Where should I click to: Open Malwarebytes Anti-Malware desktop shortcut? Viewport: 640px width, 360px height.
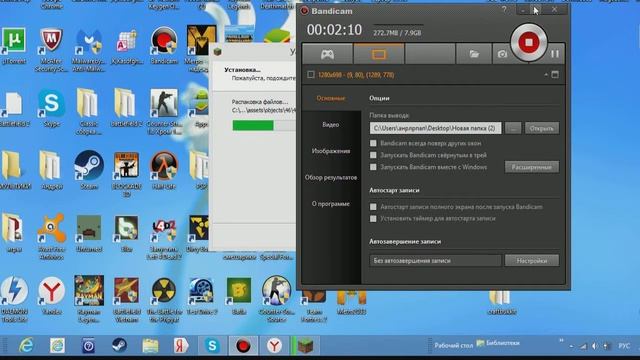coord(89,47)
